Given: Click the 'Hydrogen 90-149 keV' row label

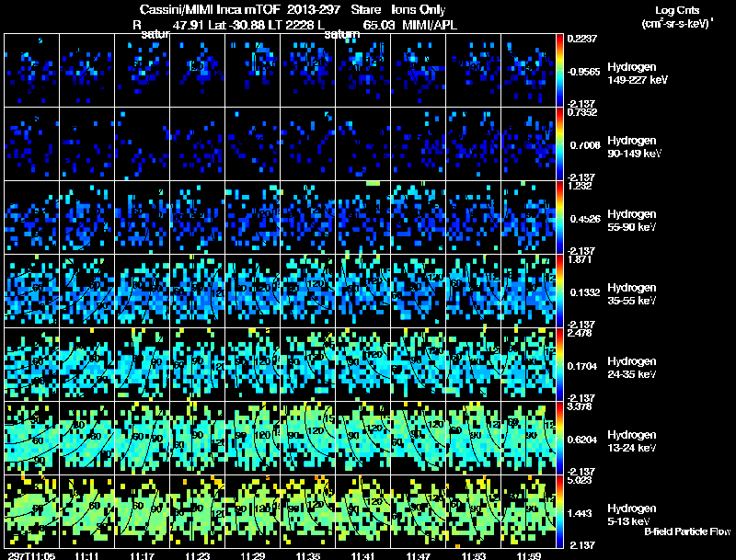Looking at the screenshot, I should tap(634, 147).
